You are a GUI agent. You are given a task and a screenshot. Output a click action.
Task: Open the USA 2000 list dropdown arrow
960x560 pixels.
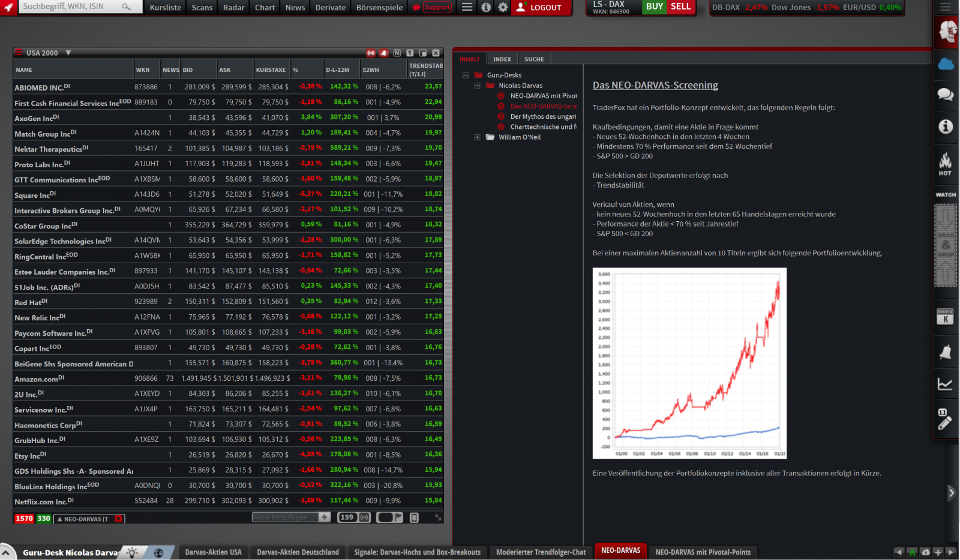tap(68, 53)
